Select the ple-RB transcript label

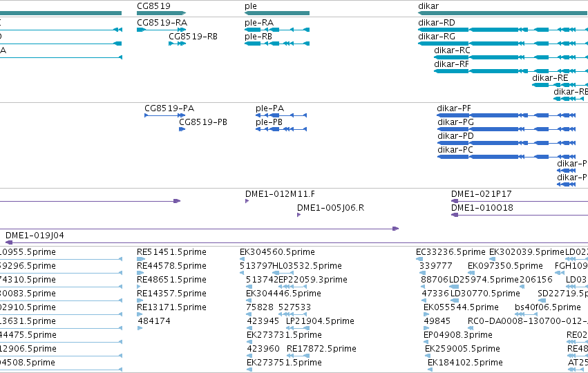click(258, 37)
